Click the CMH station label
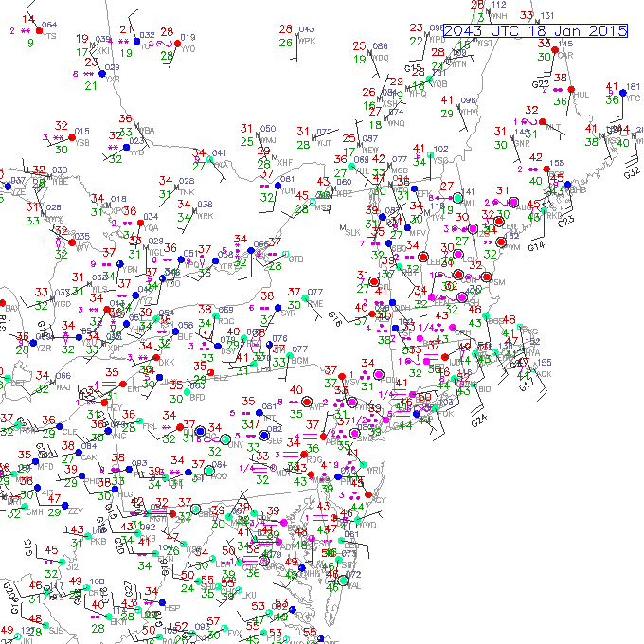 [34, 512]
